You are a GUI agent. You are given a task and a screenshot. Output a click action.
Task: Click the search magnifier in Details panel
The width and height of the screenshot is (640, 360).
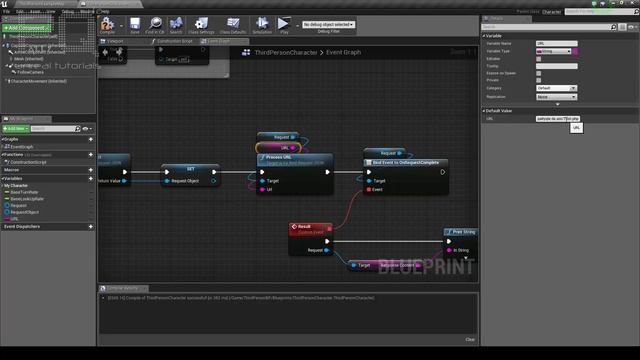pos(613,27)
